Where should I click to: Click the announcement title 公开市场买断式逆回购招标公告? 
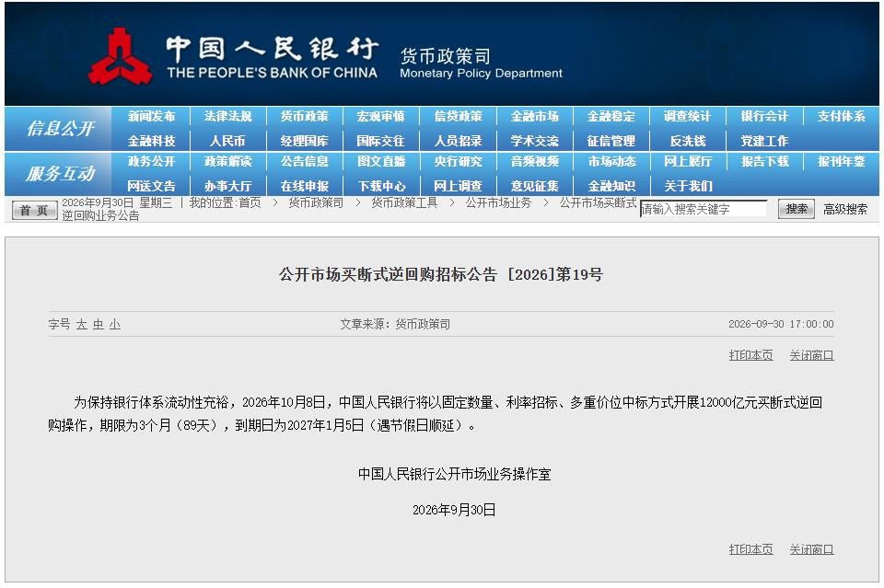pos(388,274)
